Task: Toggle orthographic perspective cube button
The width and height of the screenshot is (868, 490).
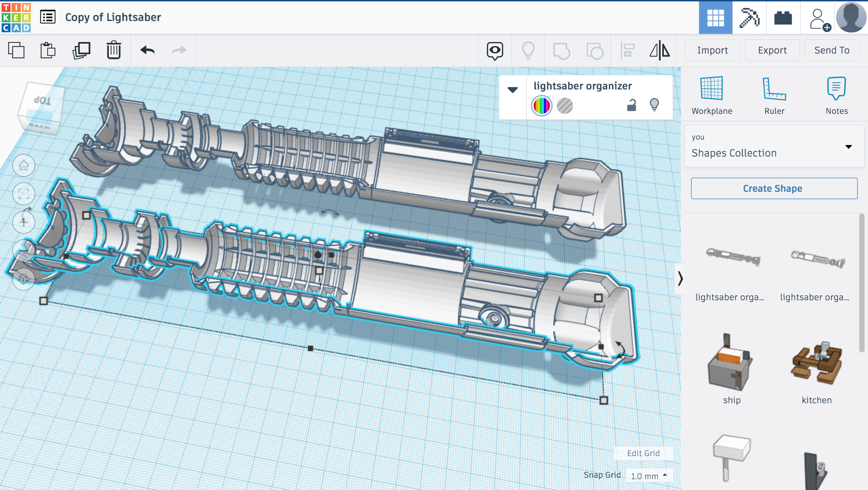Action: (x=24, y=279)
